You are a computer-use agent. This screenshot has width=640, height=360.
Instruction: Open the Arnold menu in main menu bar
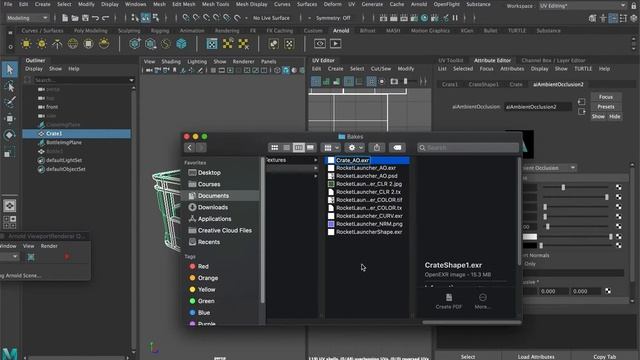click(x=418, y=4)
